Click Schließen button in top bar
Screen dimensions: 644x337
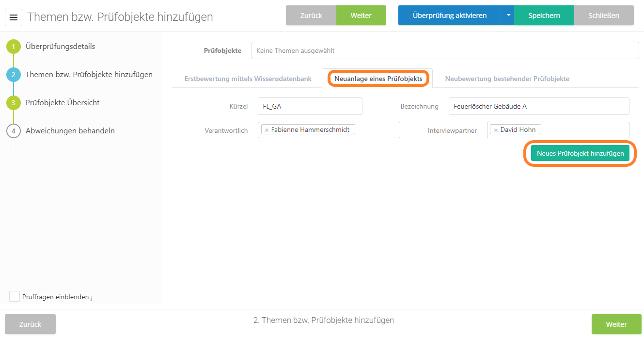[x=603, y=16]
